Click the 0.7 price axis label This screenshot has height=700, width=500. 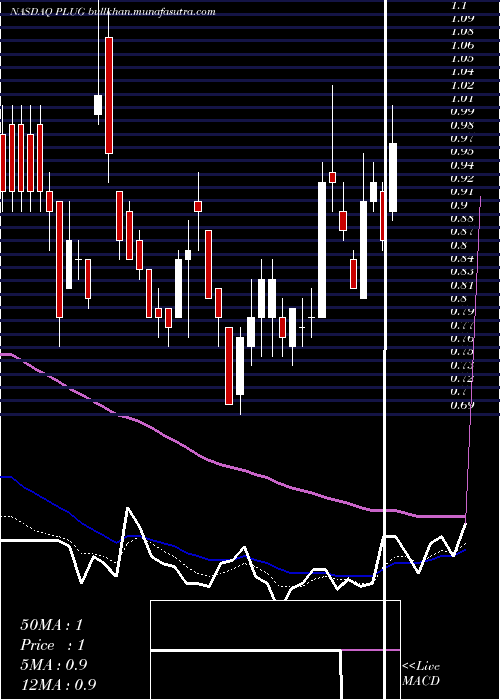pos(459,392)
